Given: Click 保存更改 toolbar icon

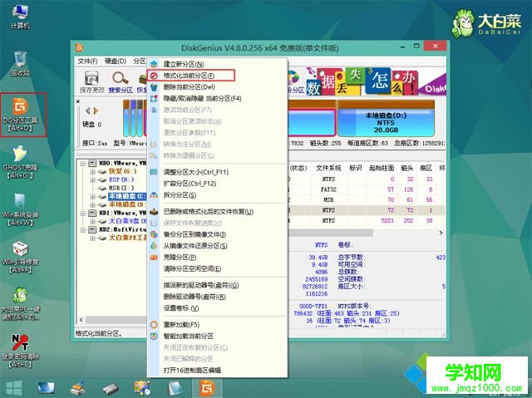Looking at the screenshot, I should pyautogui.click(x=91, y=81).
